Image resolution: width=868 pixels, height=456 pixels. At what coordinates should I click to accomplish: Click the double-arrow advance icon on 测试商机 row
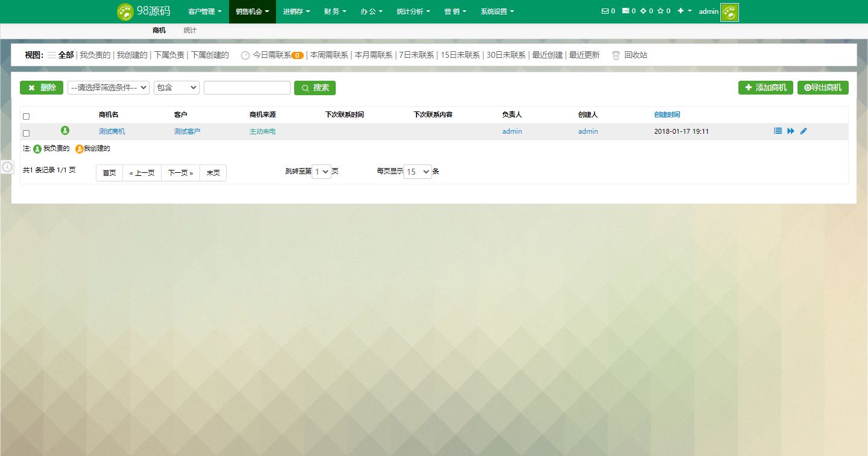pos(791,131)
